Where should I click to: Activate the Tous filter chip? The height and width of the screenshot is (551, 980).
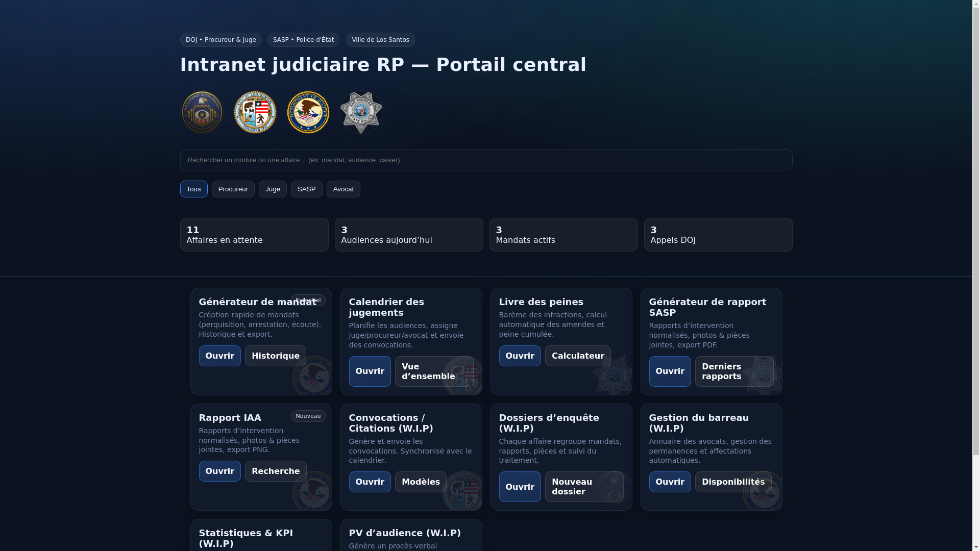pos(193,189)
